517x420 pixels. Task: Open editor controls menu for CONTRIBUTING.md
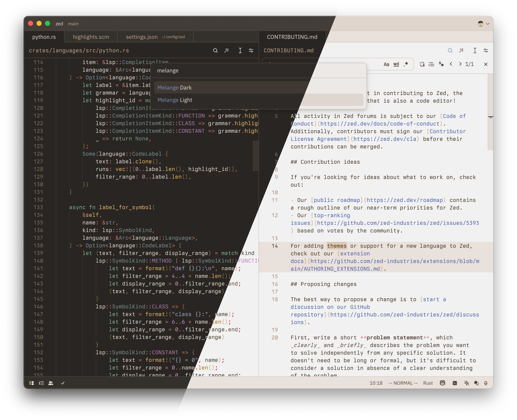tap(486, 50)
